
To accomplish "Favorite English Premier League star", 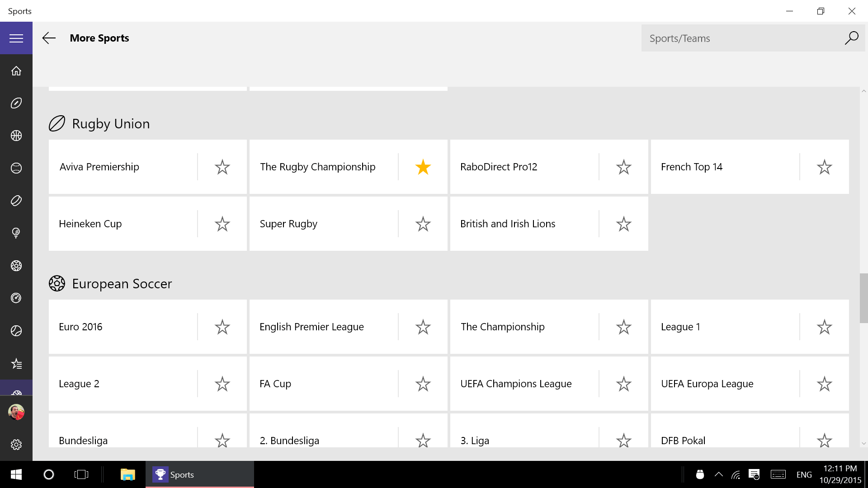I will [423, 327].
